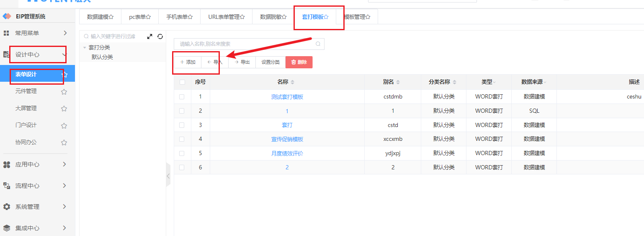Click the cstdmb alias cell
The height and width of the screenshot is (236, 644).
393,97
